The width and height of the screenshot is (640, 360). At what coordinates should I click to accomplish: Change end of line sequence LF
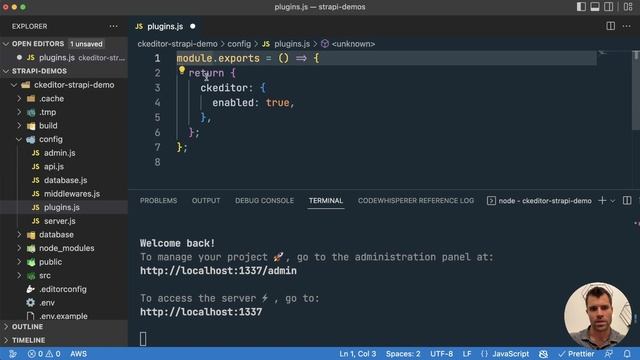[x=467, y=354]
